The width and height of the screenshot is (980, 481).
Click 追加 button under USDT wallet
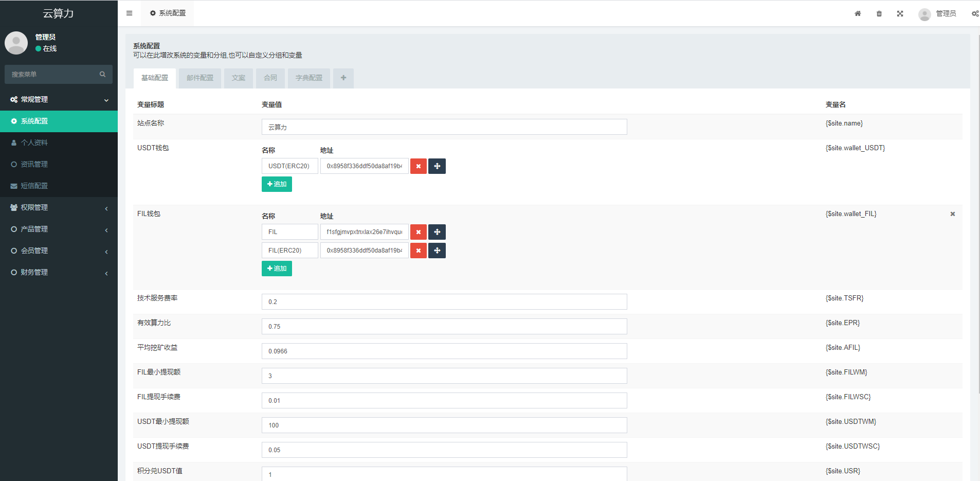(x=277, y=184)
